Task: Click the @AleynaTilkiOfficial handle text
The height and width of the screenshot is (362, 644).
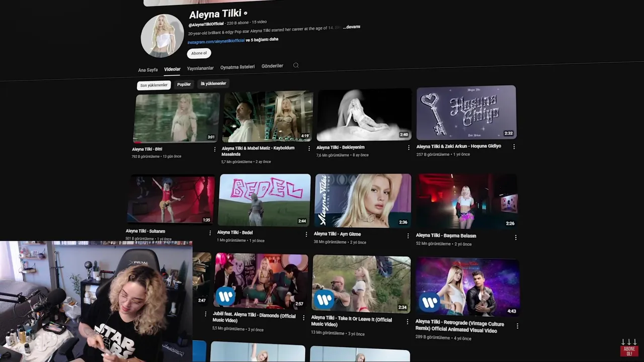Action: pyautogui.click(x=206, y=25)
